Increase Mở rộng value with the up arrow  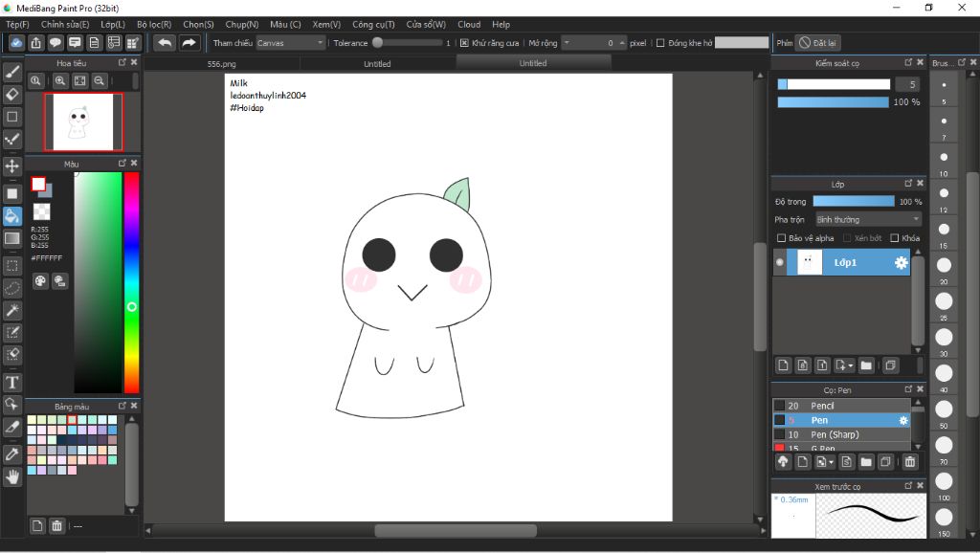[622, 41]
